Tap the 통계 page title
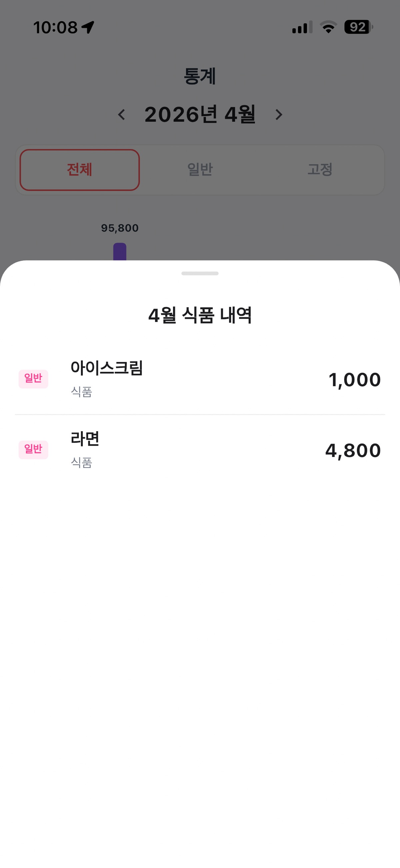Viewport: 400px width, 868px height. click(x=200, y=76)
